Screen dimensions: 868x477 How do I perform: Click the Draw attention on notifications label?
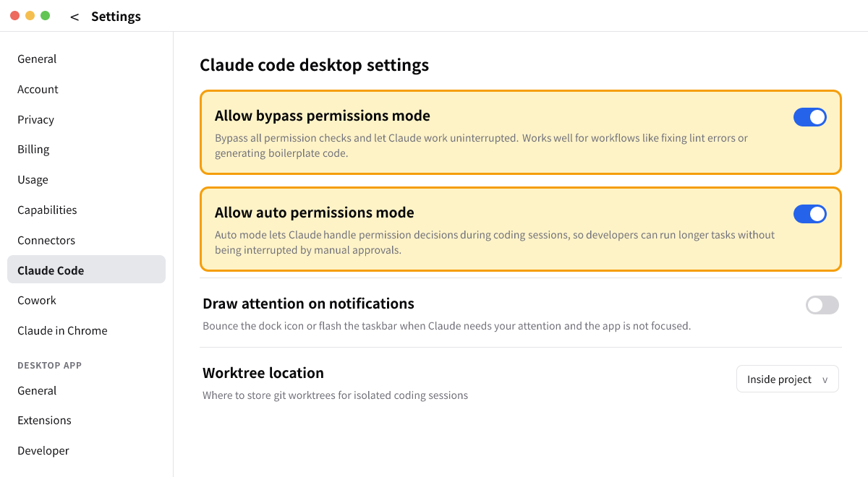click(x=308, y=304)
